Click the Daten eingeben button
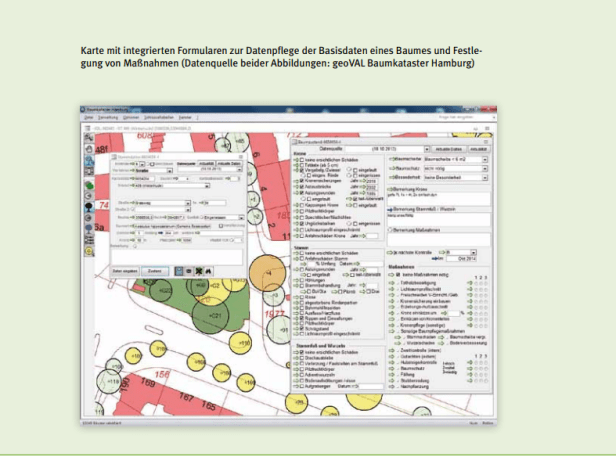The width and height of the screenshot is (616, 457). pos(124,271)
